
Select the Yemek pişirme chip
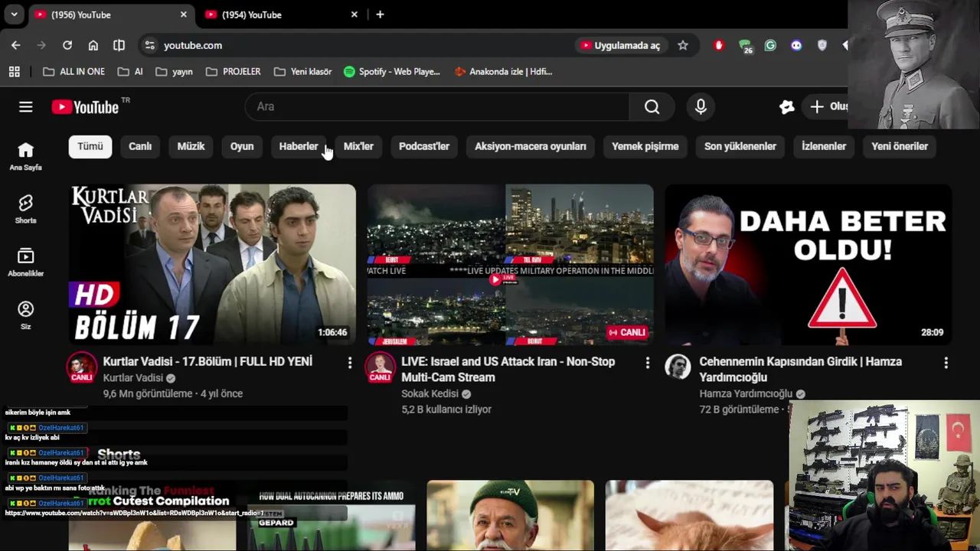point(645,146)
